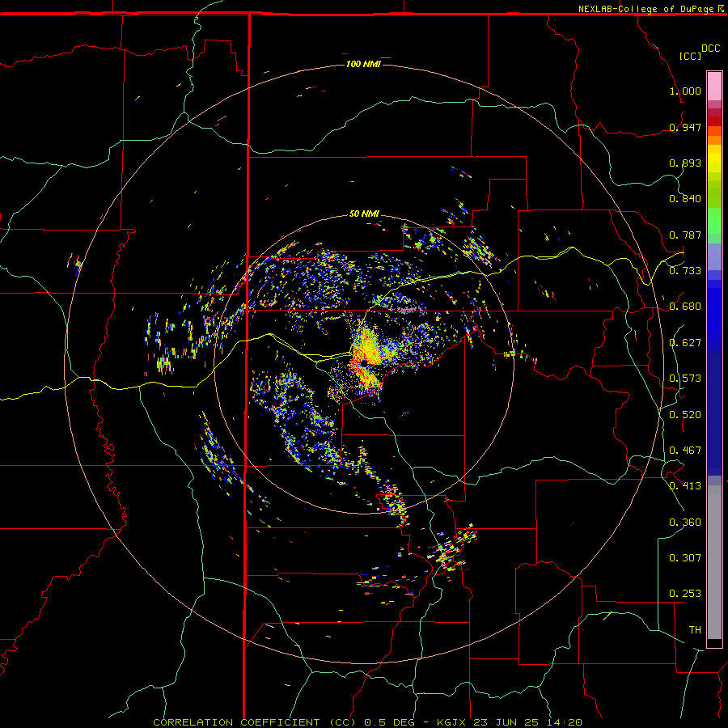Image resolution: width=728 pixels, height=728 pixels.
Task: Select the 0.307 legend value
Action: pos(685,558)
